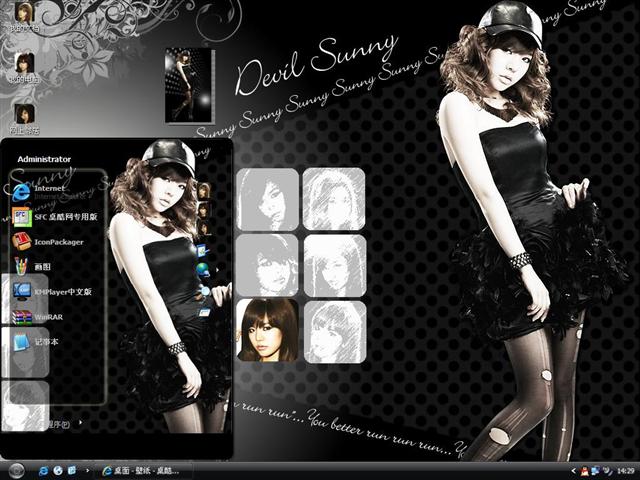Open the 我的文档 desktop icon
The height and width of the screenshot is (480, 640).
tap(24, 16)
